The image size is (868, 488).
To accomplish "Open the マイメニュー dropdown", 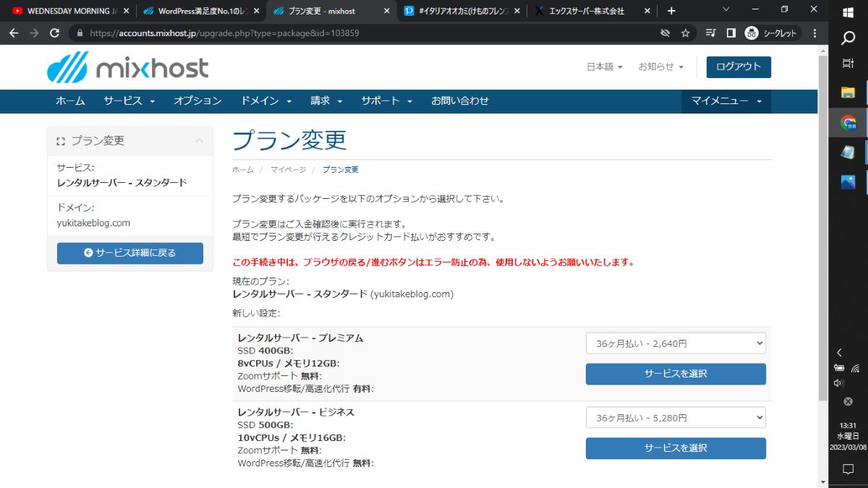I will (x=726, y=101).
